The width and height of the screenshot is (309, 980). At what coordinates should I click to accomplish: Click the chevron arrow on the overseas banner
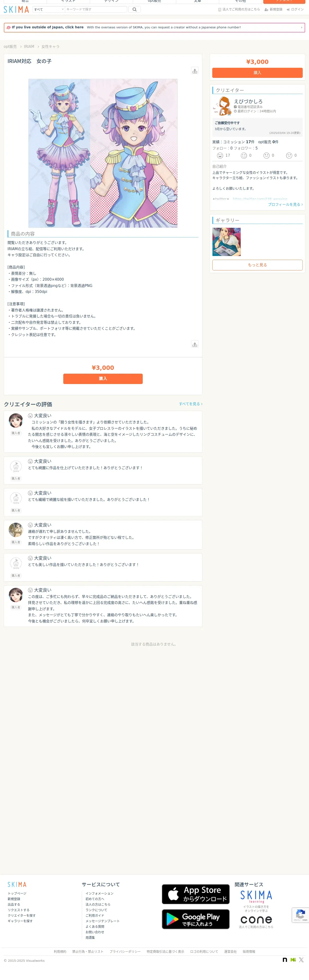(x=301, y=27)
